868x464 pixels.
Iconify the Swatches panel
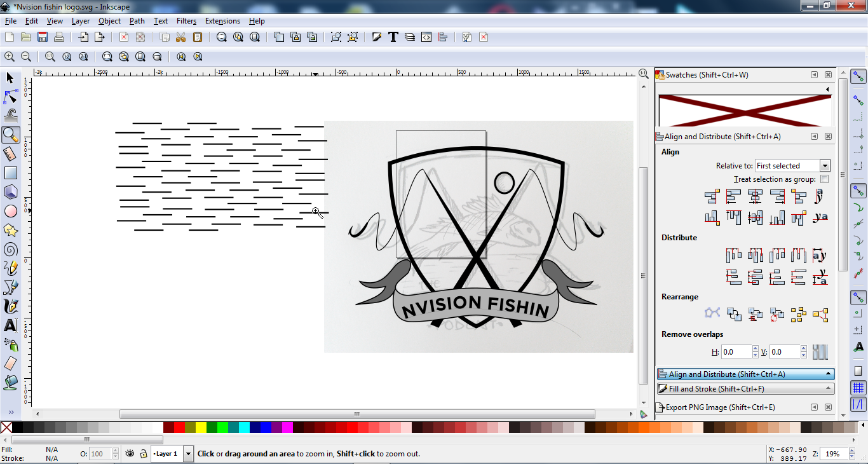pyautogui.click(x=814, y=75)
